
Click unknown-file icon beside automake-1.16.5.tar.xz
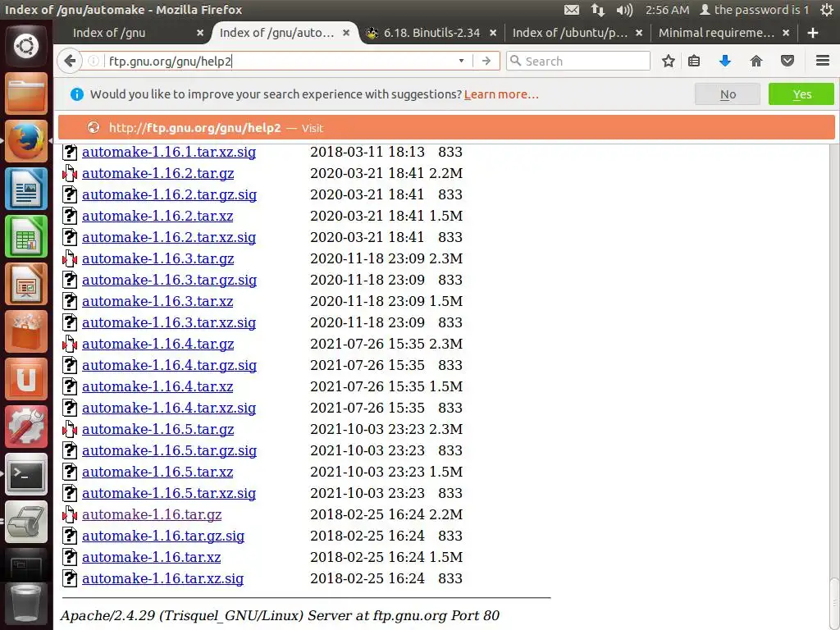click(x=70, y=472)
